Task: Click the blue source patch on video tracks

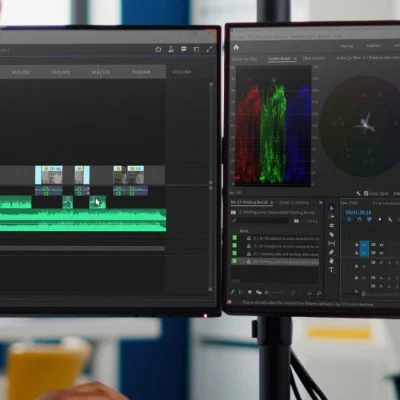Action: coord(364,249)
